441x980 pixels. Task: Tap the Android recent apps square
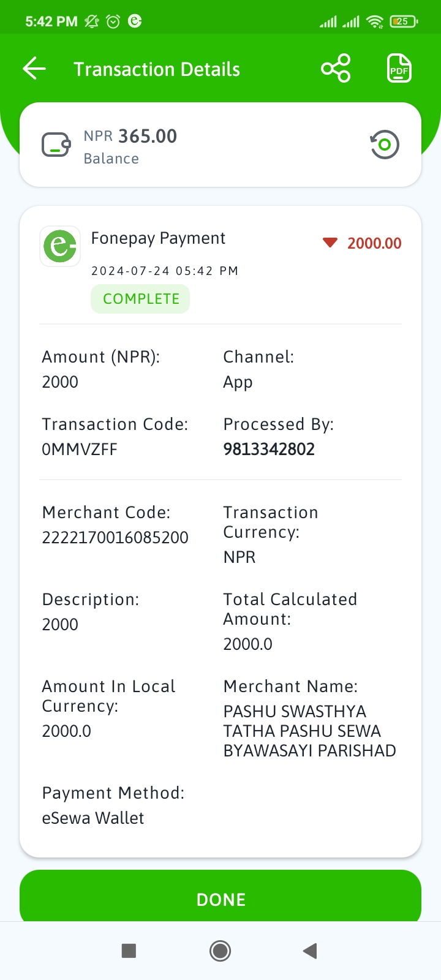click(x=129, y=951)
